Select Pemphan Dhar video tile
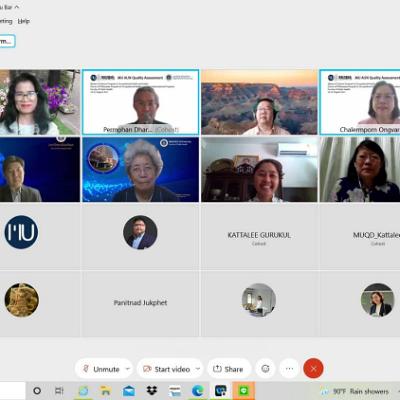This screenshot has width=400, height=400. click(x=141, y=102)
